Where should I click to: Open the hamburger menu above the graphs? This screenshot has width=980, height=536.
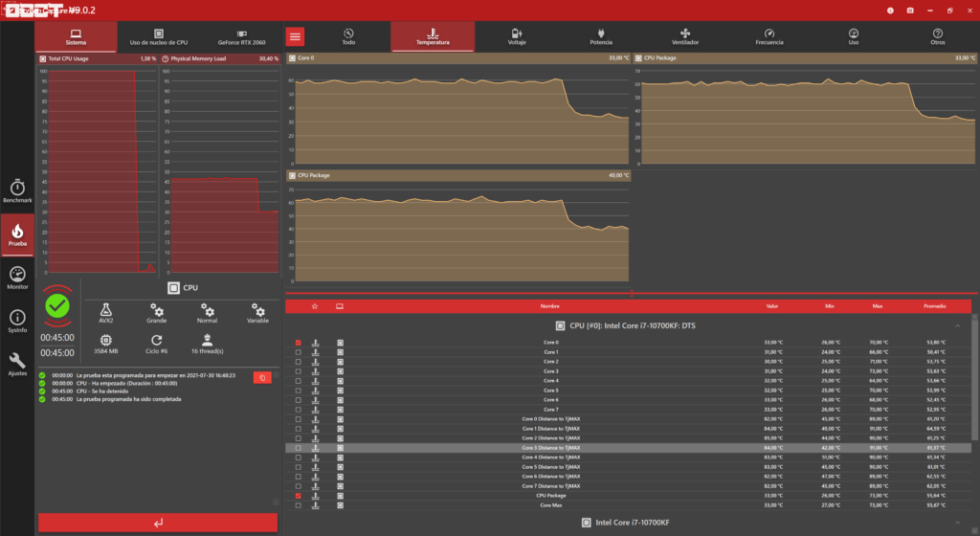(x=295, y=37)
